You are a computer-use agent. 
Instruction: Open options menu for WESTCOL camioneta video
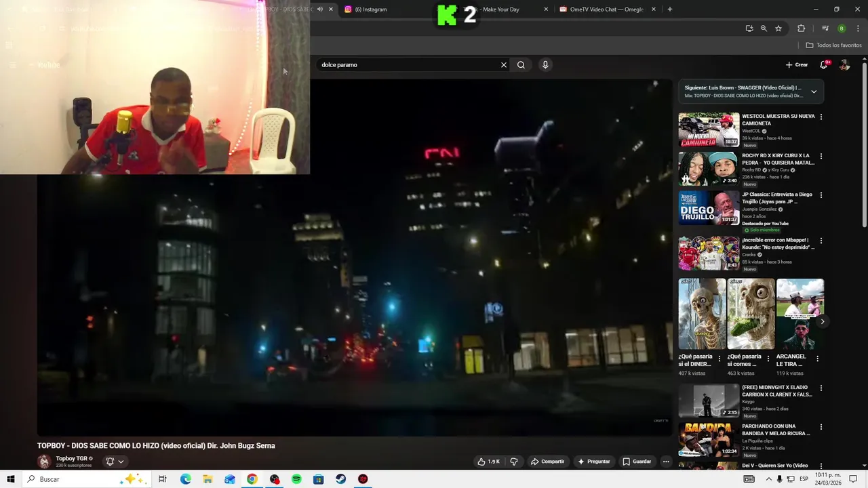click(821, 117)
